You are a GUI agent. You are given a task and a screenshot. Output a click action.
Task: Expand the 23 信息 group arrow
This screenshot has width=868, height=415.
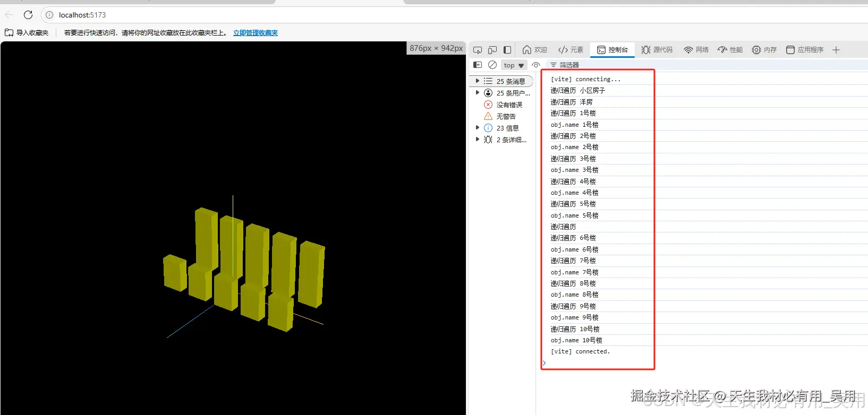[x=478, y=128]
